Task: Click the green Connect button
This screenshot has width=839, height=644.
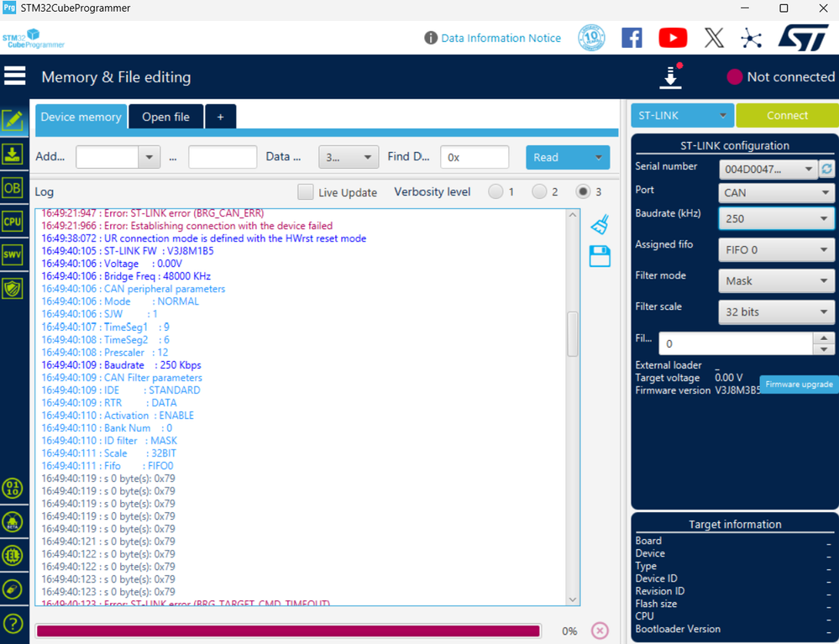Action: click(787, 116)
